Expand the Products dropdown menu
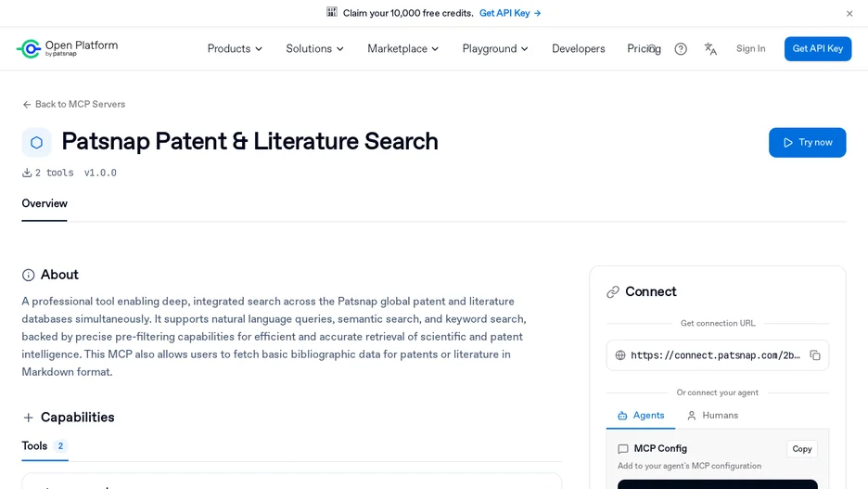The width and height of the screenshot is (868, 489). (x=235, y=49)
